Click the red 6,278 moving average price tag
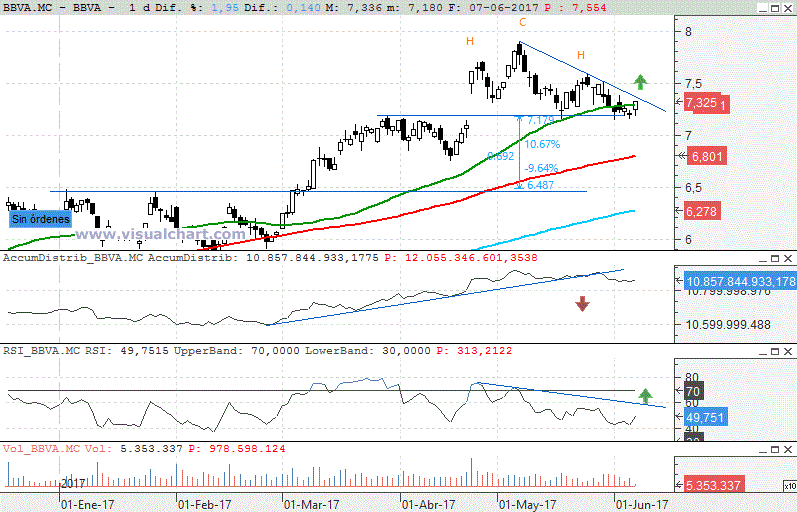797x512 pixels. pos(701,211)
